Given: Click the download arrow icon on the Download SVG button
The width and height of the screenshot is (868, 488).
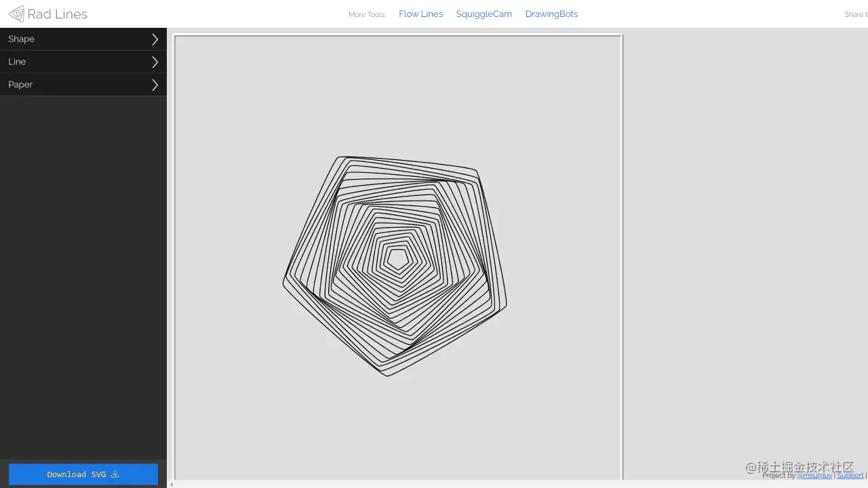Looking at the screenshot, I should coord(115,474).
